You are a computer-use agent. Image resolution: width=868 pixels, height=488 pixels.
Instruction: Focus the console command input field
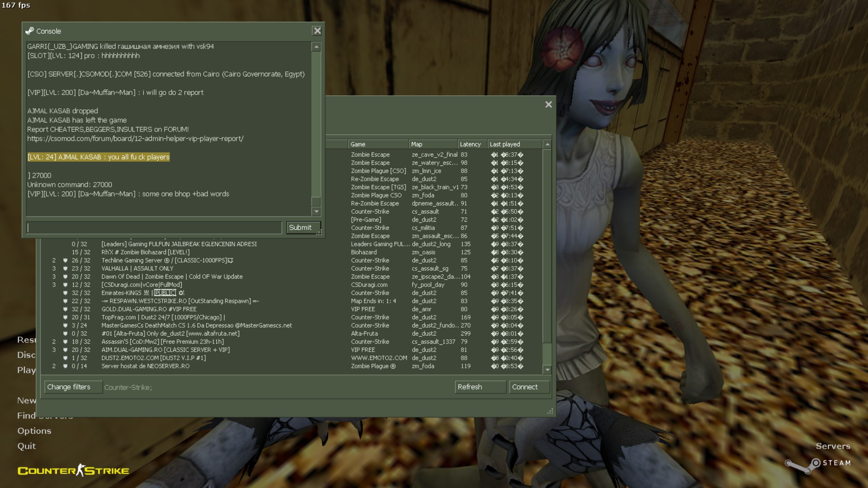coord(154,227)
